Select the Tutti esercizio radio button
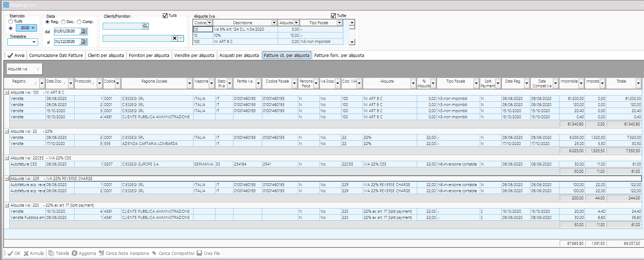This screenshot has width=644, height=260. pos(11,22)
